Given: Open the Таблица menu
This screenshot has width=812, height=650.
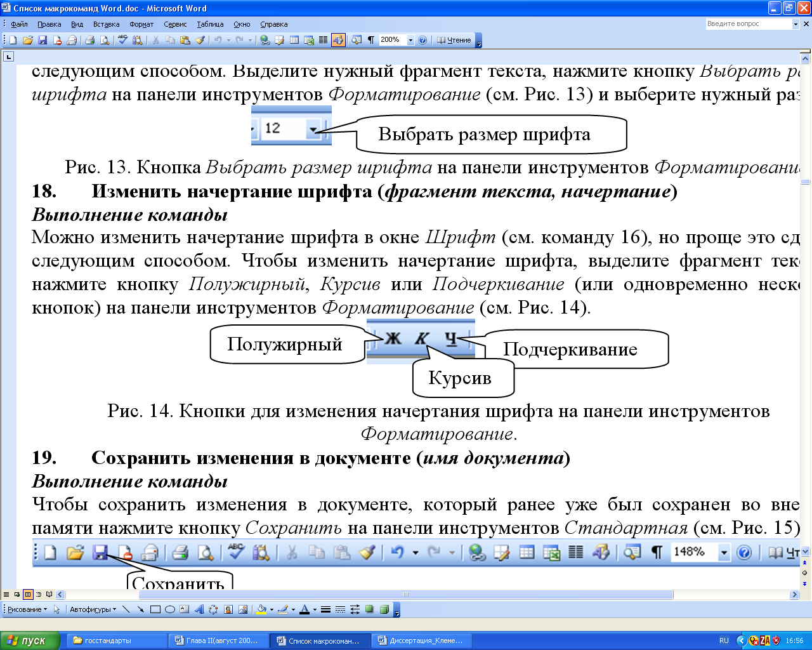Looking at the screenshot, I should pos(210,24).
